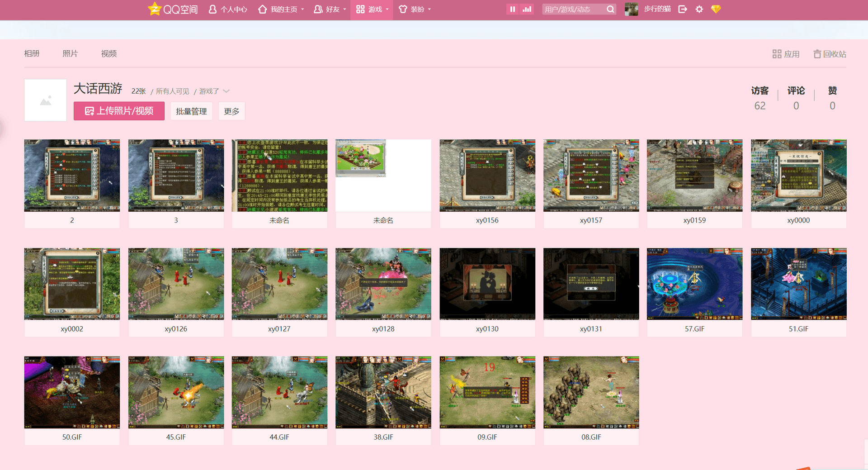Image resolution: width=868 pixels, height=470 pixels.
Task: Expand album info dropdown chevron
Action: pyautogui.click(x=226, y=91)
